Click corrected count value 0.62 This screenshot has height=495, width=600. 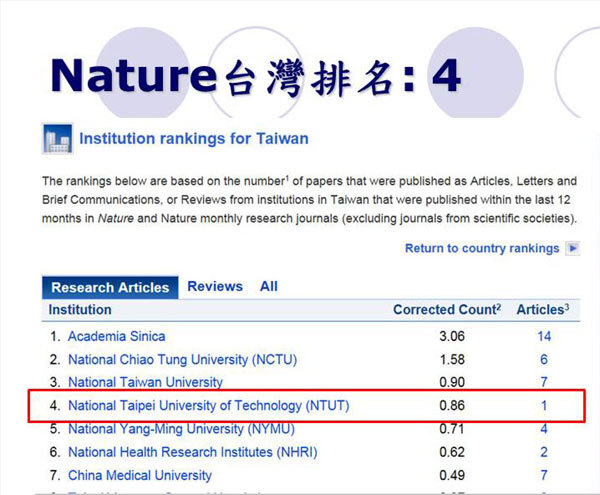(x=452, y=452)
